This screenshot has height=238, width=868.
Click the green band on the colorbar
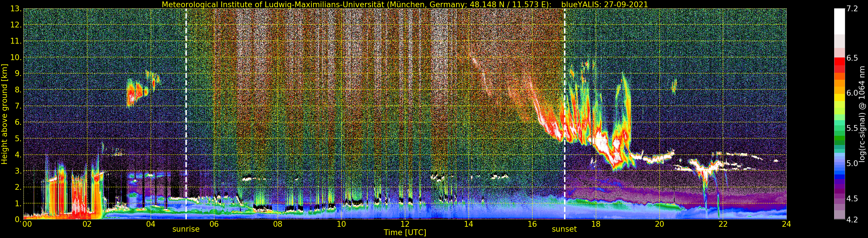point(839,135)
